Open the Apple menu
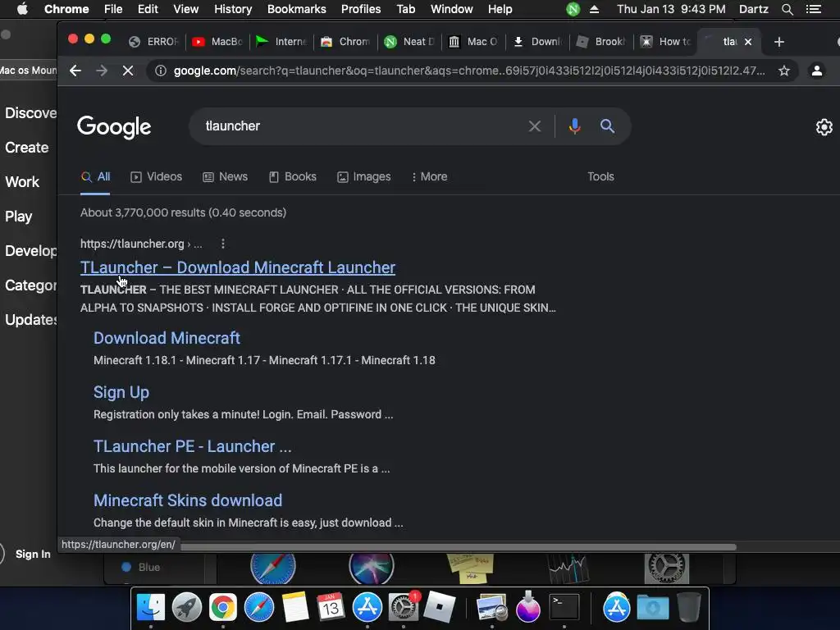This screenshot has width=840, height=630. click(x=22, y=9)
